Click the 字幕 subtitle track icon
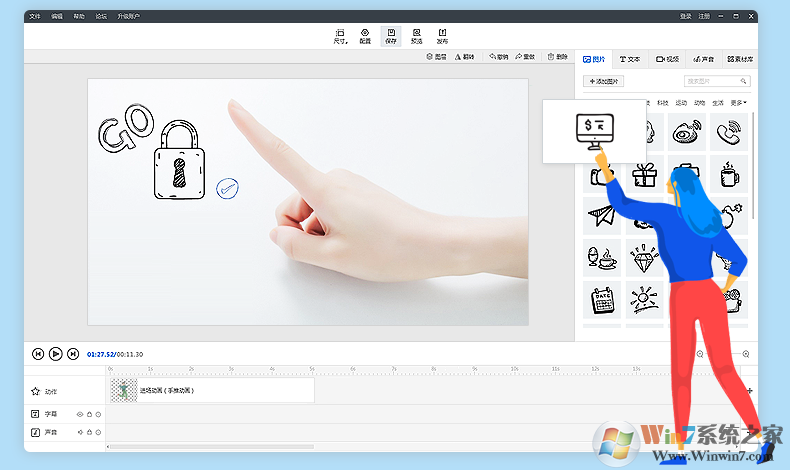The width and height of the screenshot is (790, 470). coord(35,414)
